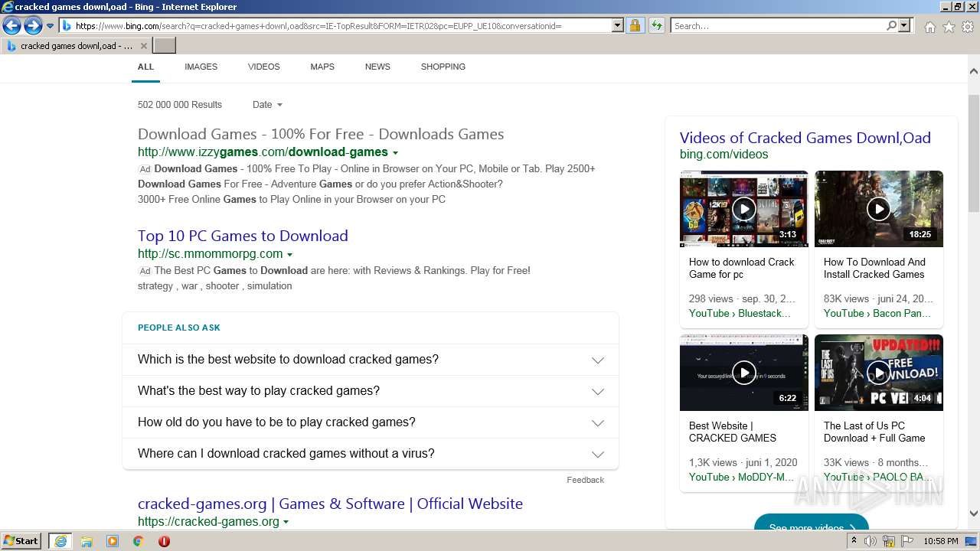Screen dimensions: 980x551
Task: Click the See more videos button
Action: point(811,523)
